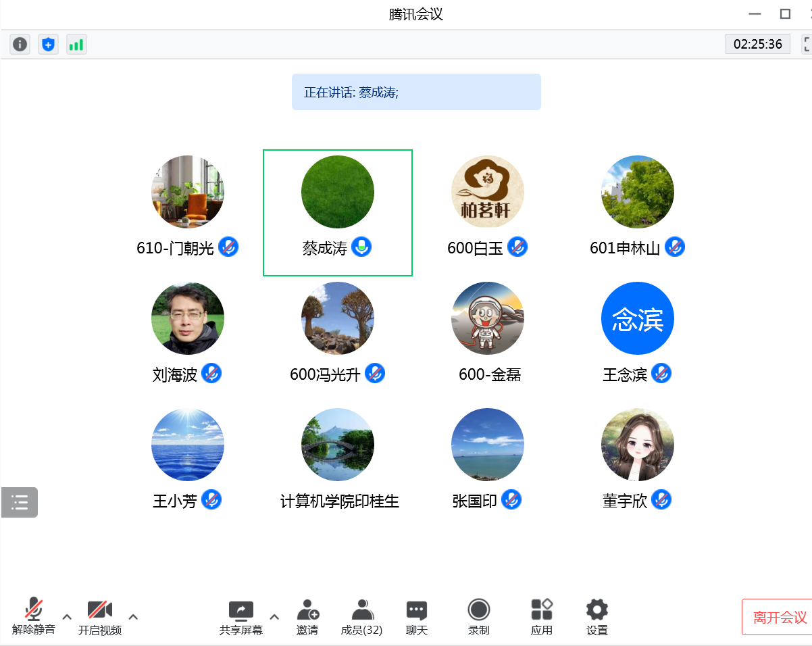Expand the video options arrow beside 开启视频
This screenshot has height=646, width=812.
tap(133, 616)
